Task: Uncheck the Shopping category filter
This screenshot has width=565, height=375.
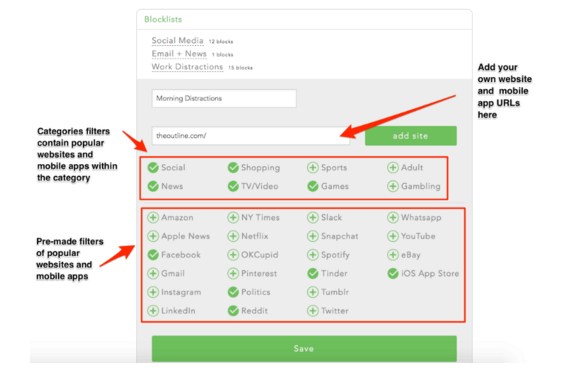Action: click(233, 168)
